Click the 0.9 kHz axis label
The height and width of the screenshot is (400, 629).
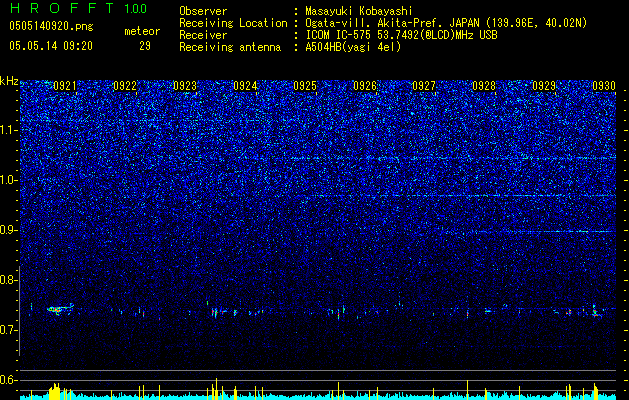pos(9,230)
